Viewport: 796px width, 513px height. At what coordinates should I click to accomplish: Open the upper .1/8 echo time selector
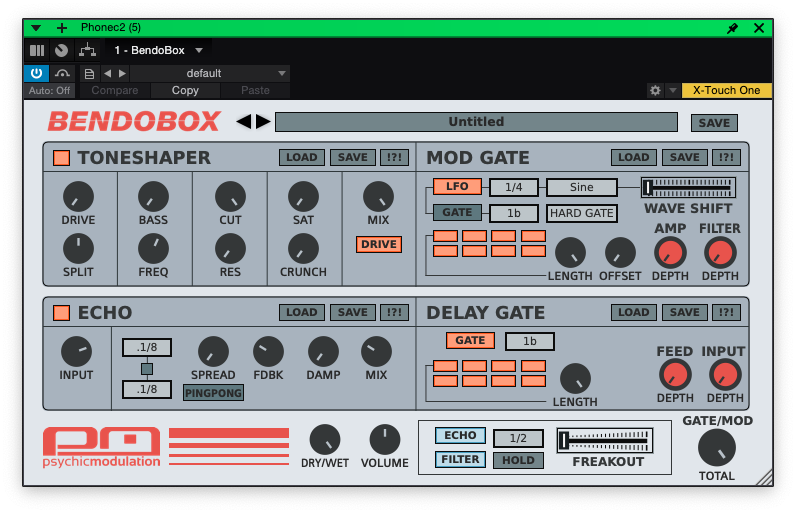(147, 348)
